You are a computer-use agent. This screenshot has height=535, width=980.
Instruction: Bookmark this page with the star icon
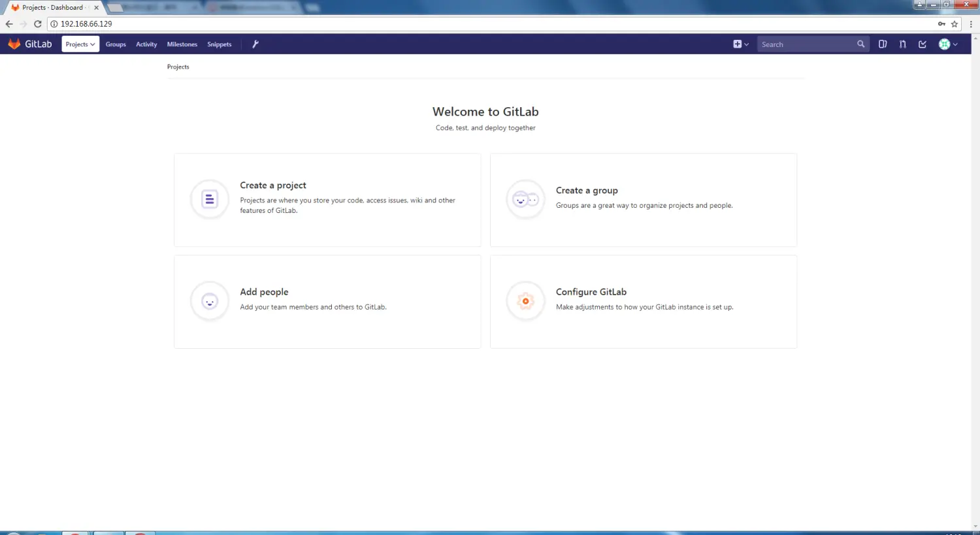[955, 24]
